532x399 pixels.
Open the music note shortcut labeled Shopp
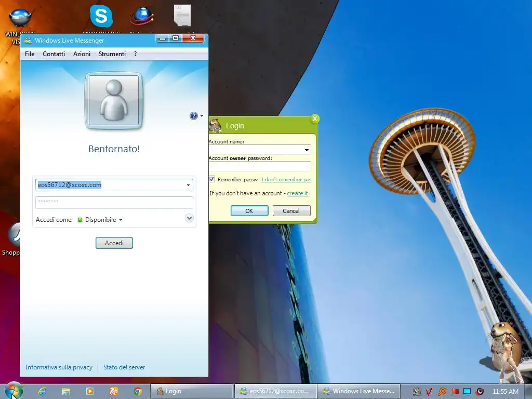point(14,234)
